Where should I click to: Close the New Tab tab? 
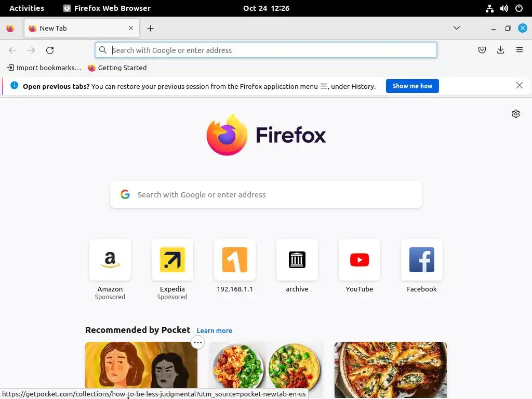point(131,28)
